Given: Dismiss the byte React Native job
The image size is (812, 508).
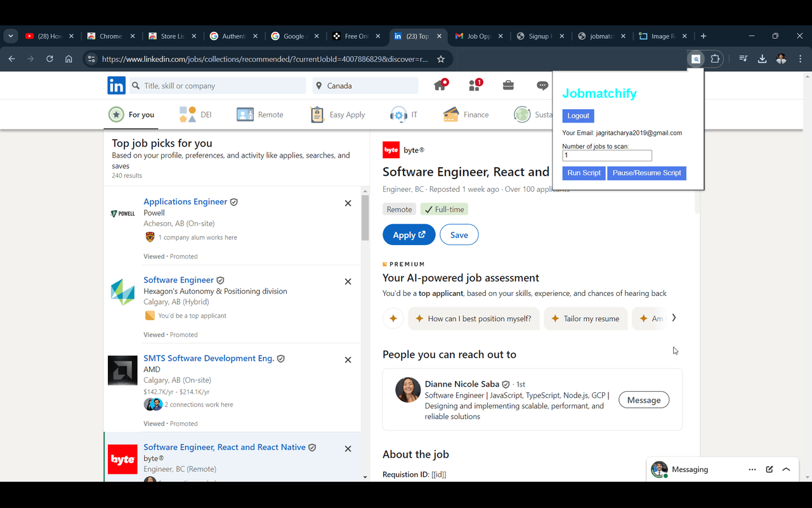Looking at the screenshot, I should (348, 449).
